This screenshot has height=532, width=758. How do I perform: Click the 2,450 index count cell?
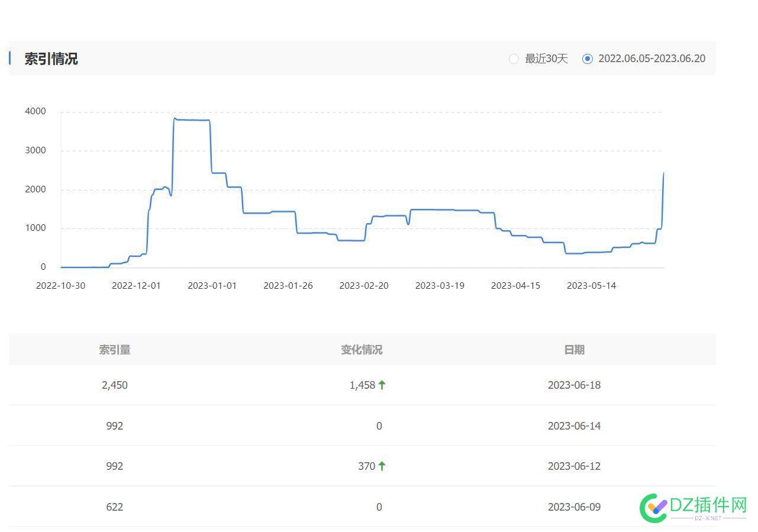(x=115, y=385)
